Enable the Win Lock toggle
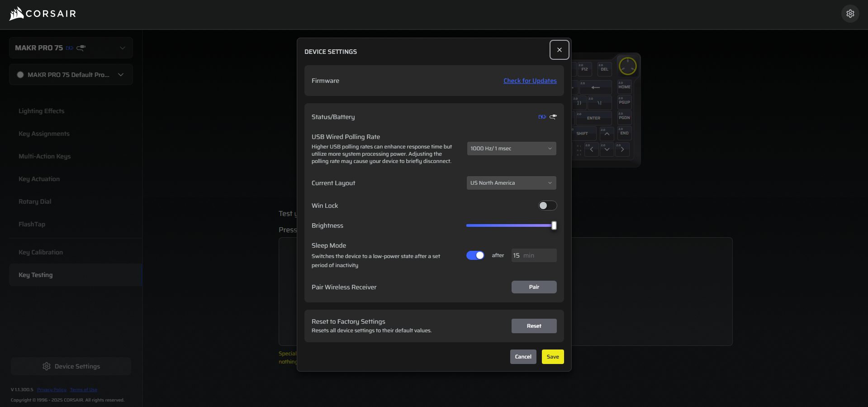The height and width of the screenshot is (407, 868). tap(547, 206)
